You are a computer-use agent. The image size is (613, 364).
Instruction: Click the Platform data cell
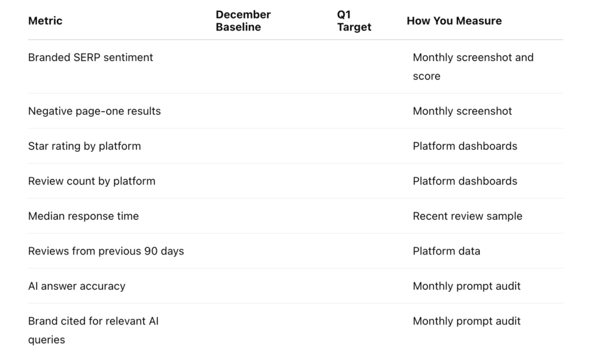(x=447, y=251)
